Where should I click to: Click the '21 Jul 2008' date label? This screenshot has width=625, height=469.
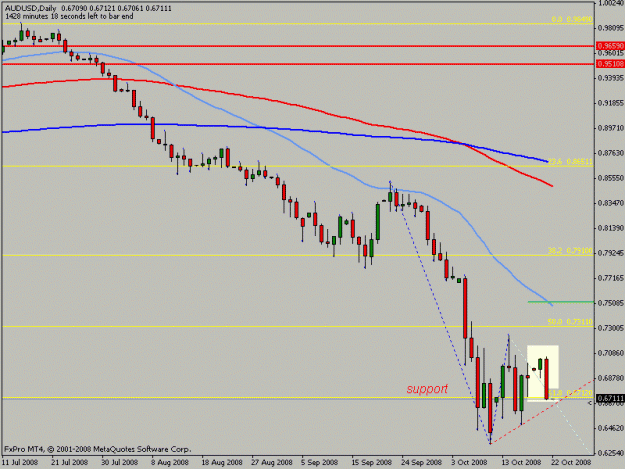70,462
